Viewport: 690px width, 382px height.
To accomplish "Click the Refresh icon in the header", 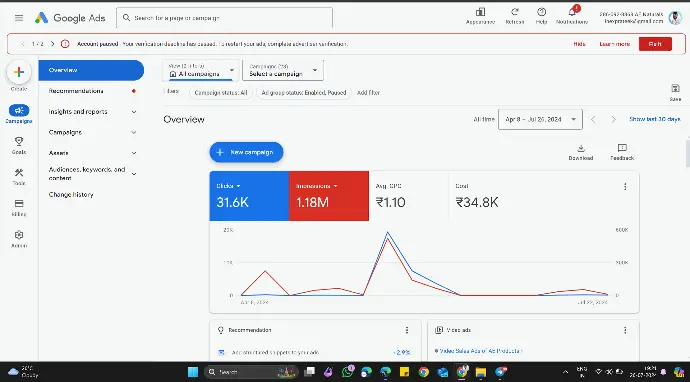I will [514, 16].
